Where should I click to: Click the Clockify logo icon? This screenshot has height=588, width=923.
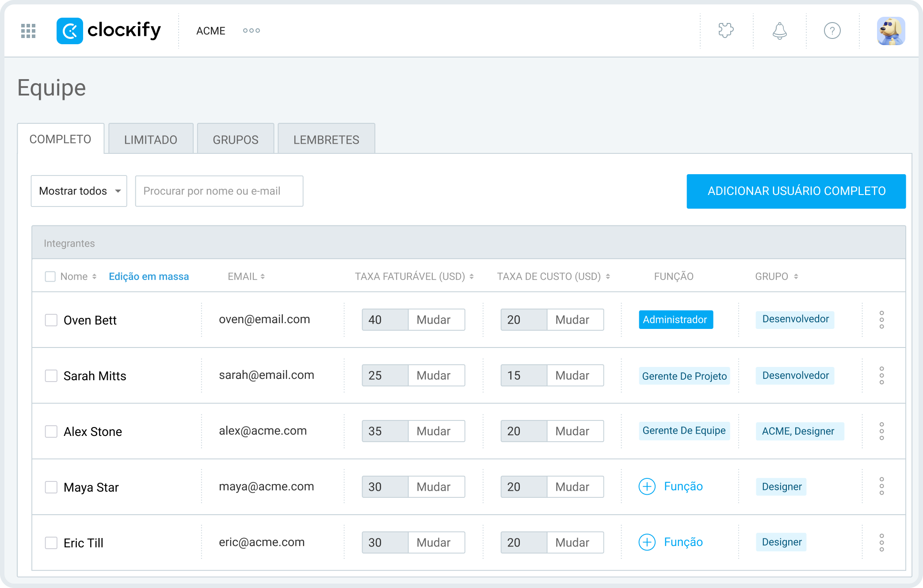coord(70,31)
